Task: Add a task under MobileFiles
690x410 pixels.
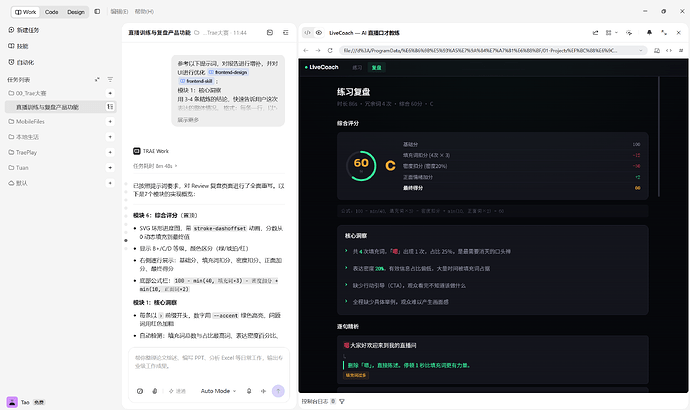Action: pyautogui.click(x=110, y=121)
